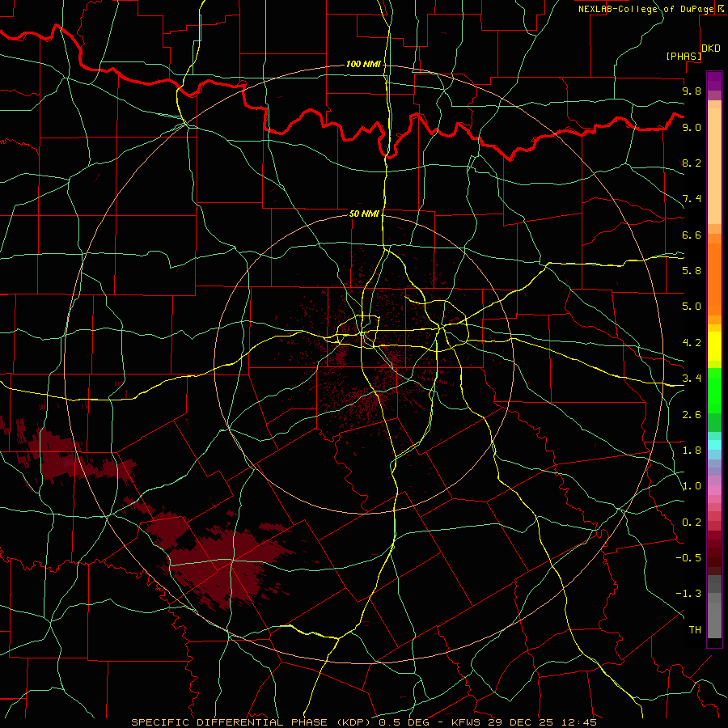Click the 7.4 scale value

click(692, 199)
